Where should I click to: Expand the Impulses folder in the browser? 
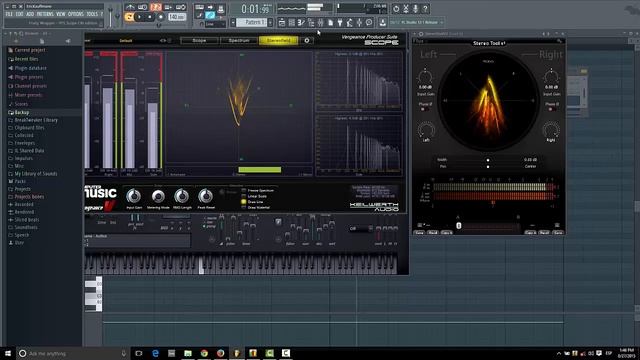click(23, 158)
